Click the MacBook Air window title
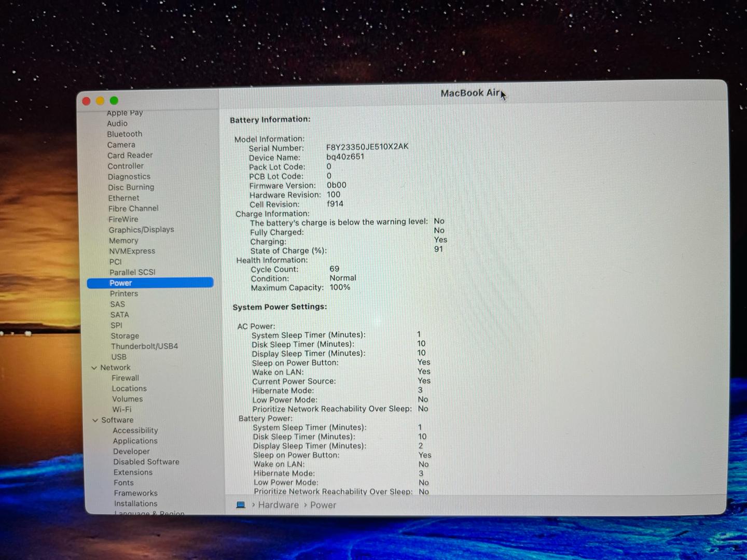Image resolution: width=747 pixels, height=560 pixels. (x=470, y=93)
